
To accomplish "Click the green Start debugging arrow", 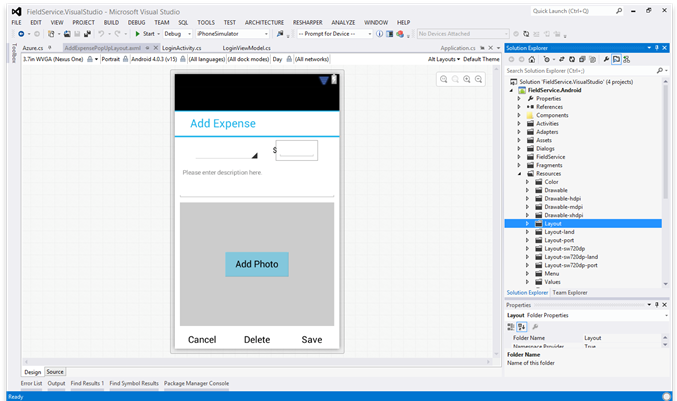I will coord(138,34).
